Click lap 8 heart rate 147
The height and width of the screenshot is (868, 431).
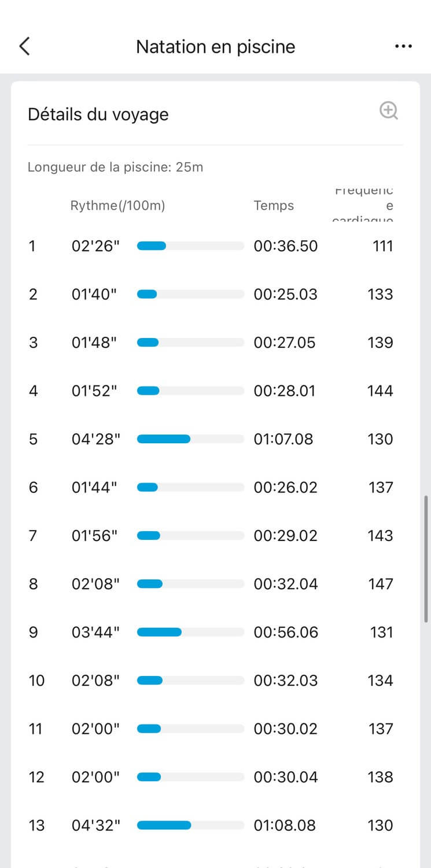pyautogui.click(x=380, y=584)
